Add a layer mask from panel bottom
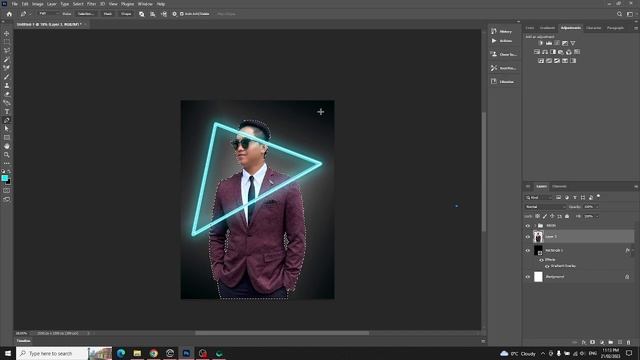 [593, 342]
